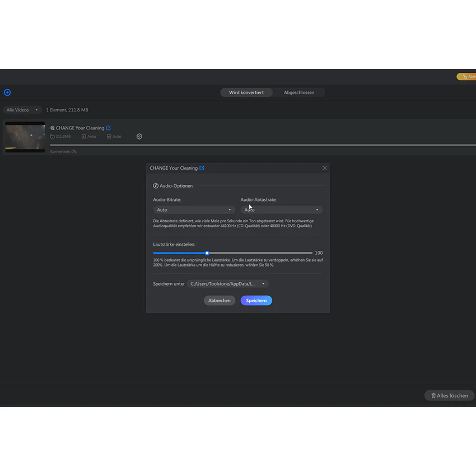This screenshot has height=476, width=476.
Task: Click the volume slider handle
Action: click(x=207, y=253)
